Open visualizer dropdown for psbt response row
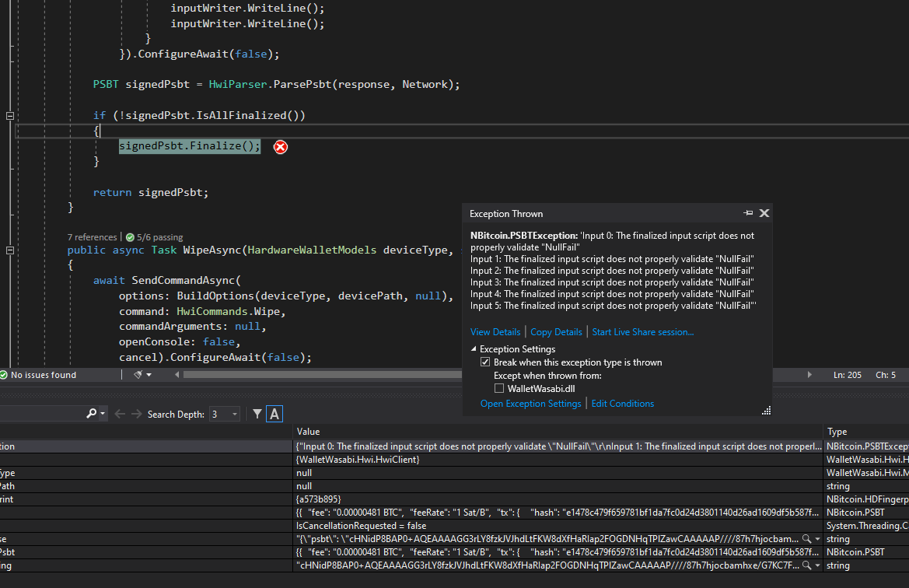 point(817,539)
